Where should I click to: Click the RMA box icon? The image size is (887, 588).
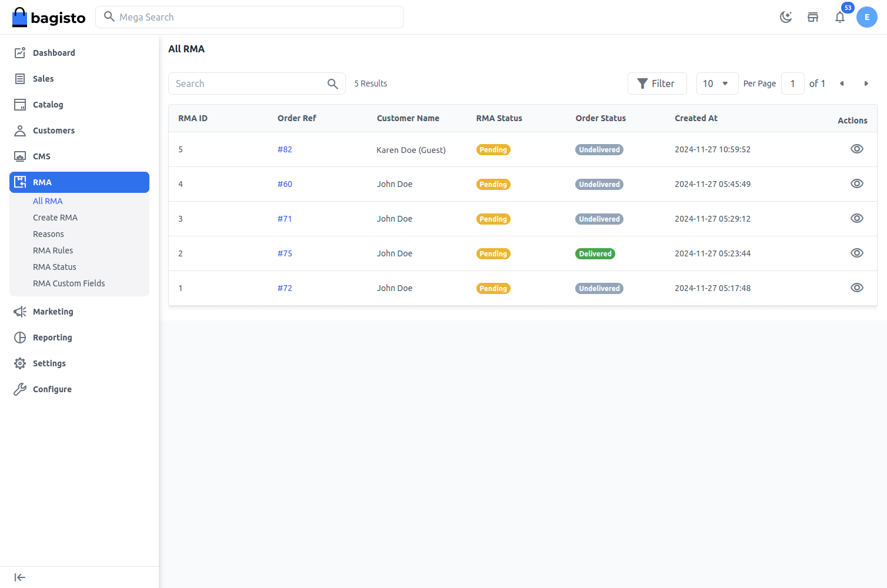pyautogui.click(x=20, y=182)
